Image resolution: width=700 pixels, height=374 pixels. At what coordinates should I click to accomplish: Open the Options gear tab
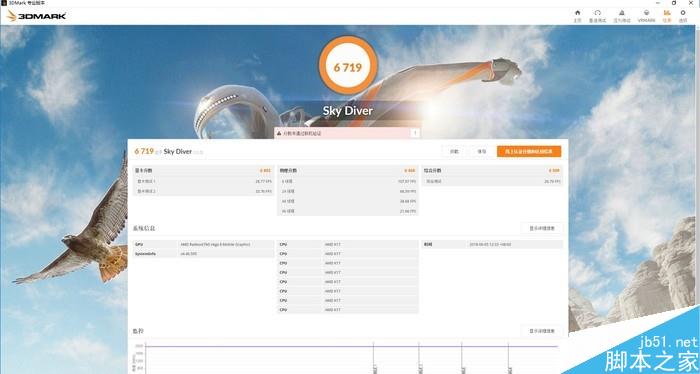pyautogui.click(x=683, y=16)
